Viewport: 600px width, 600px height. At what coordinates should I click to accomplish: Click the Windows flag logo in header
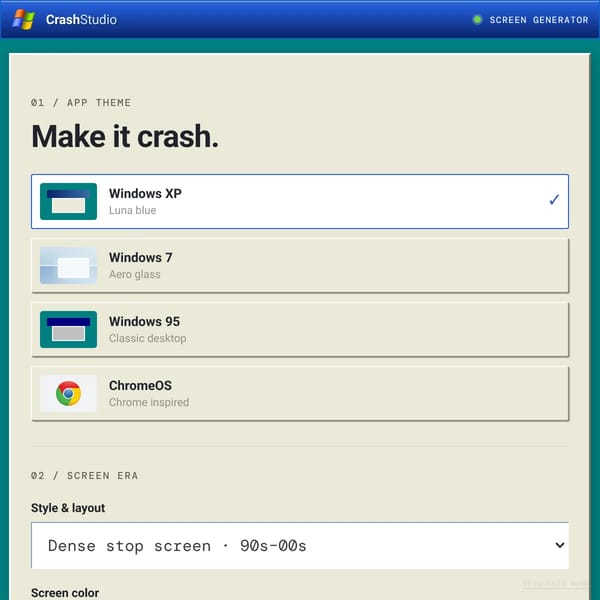coord(24,19)
